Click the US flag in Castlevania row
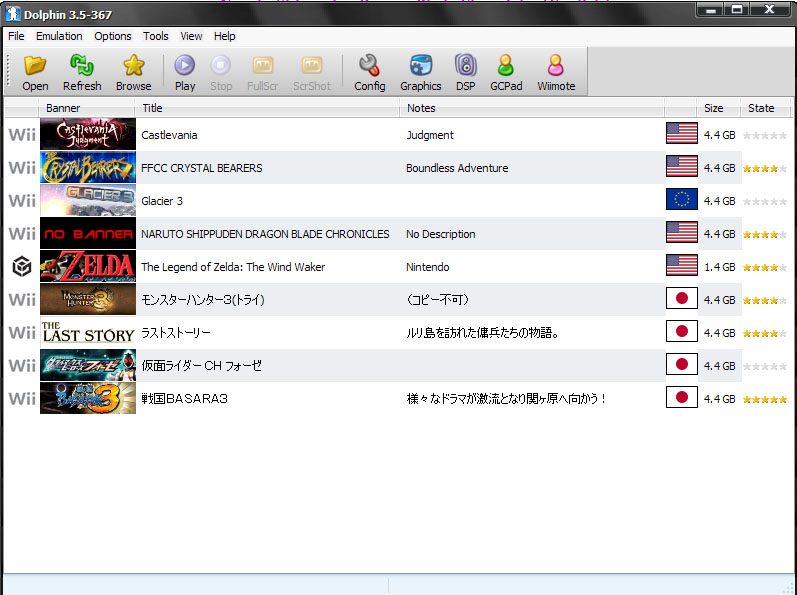This screenshot has height=595, width=797. click(682, 134)
